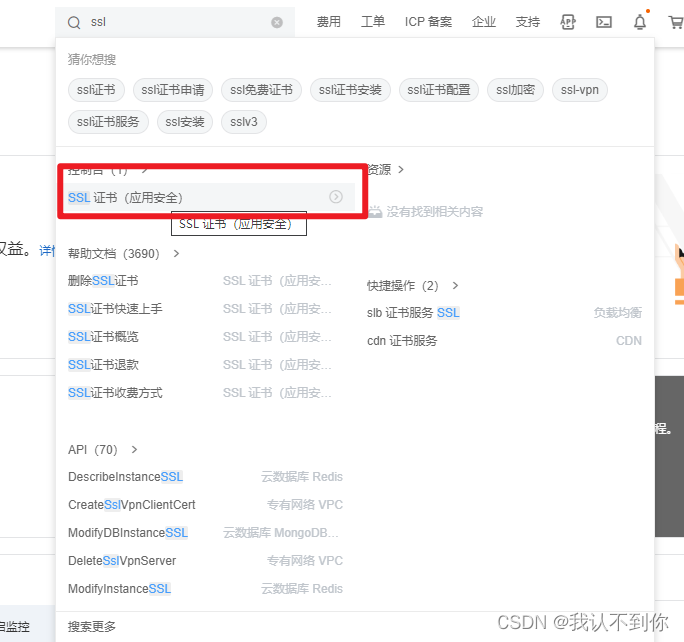Open the 企业 menu
This screenshot has height=642, width=684.
click(x=484, y=22)
